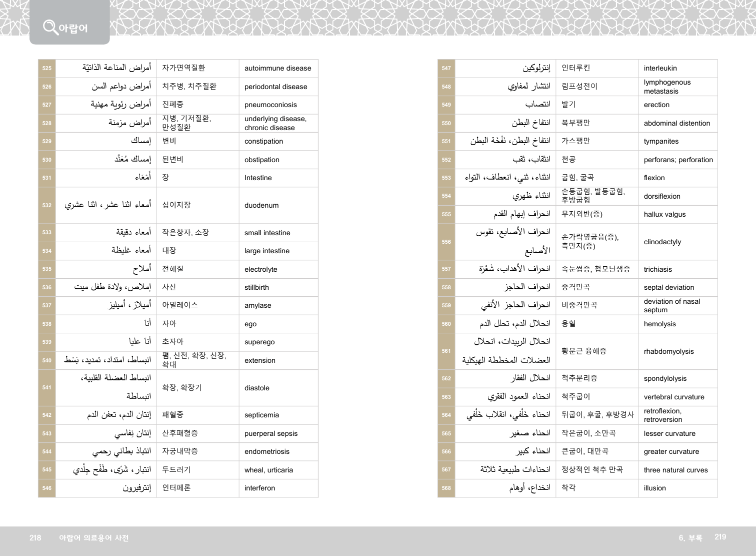Screen dimensions: 756x556
Task: Click the 'periodontal disease' entry
Action: [275, 87]
